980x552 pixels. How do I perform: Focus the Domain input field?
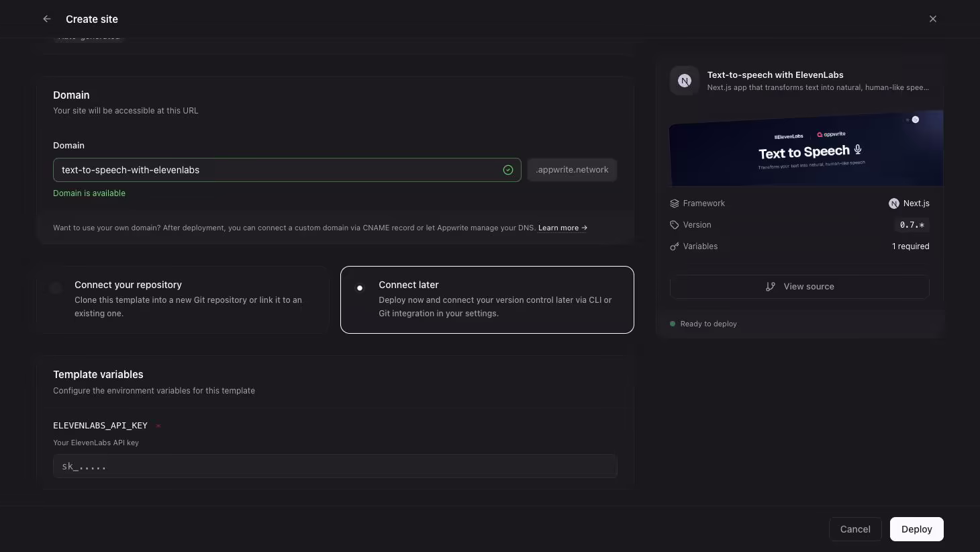coord(287,170)
